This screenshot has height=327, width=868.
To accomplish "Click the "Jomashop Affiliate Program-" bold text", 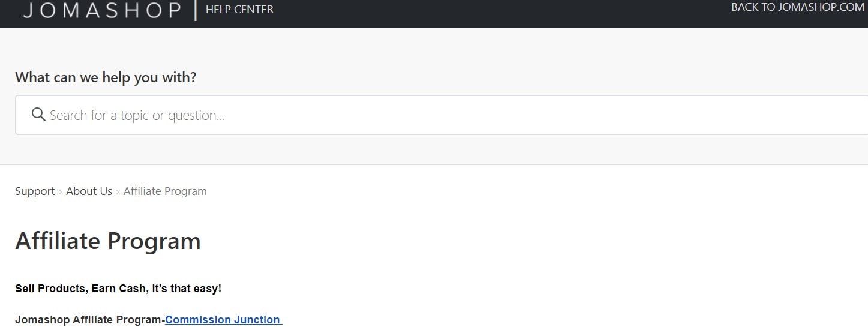I will coord(89,320).
